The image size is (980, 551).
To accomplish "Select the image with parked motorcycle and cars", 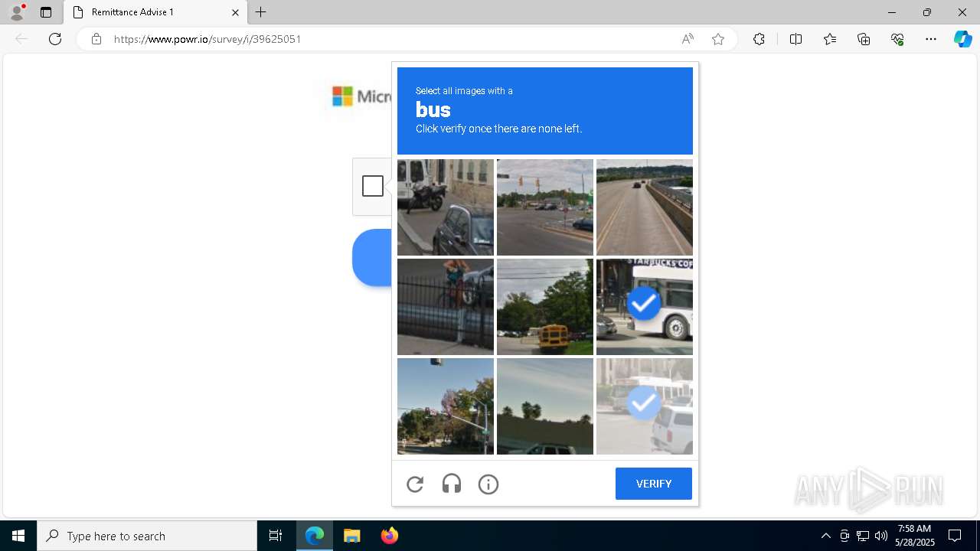I will (446, 207).
